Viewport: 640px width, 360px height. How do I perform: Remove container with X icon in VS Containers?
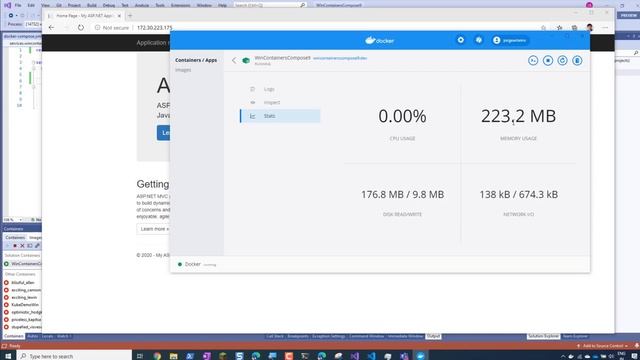click(22, 246)
